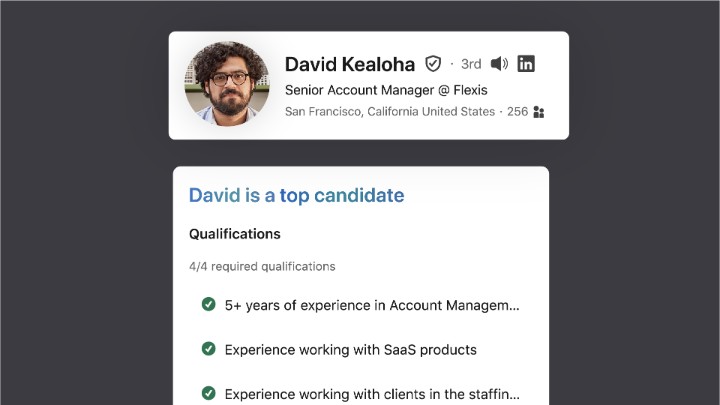Select the clients in the staffing qualification

click(372, 394)
